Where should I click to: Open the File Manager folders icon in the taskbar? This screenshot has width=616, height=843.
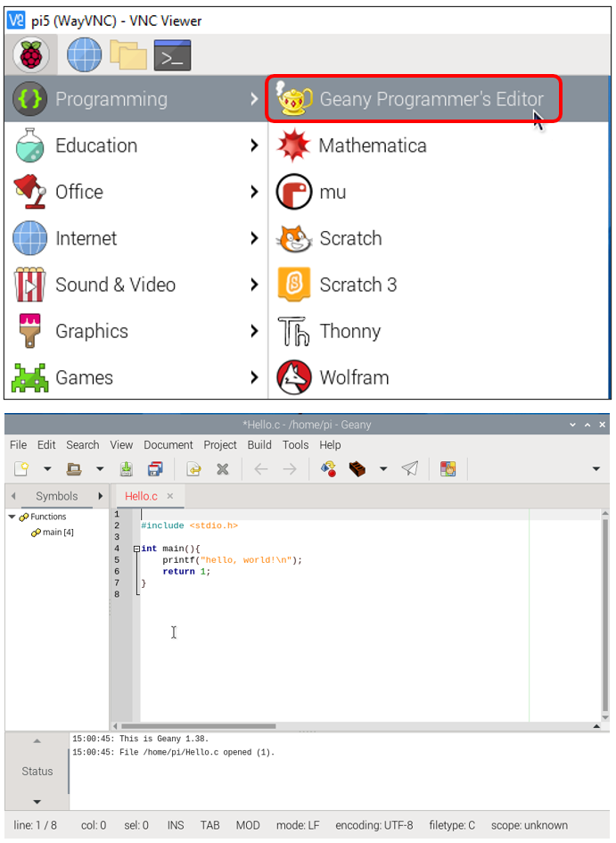pyautogui.click(x=128, y=54)
